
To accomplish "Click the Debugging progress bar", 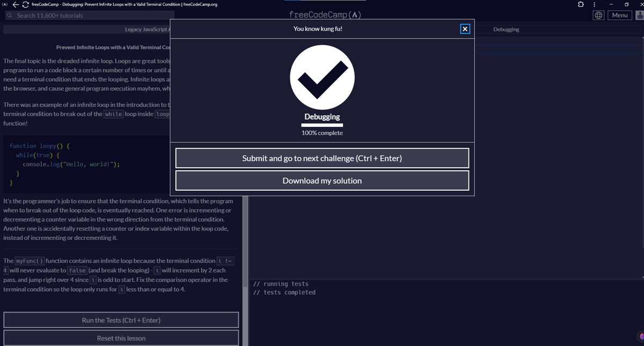I will coord(322,125).
